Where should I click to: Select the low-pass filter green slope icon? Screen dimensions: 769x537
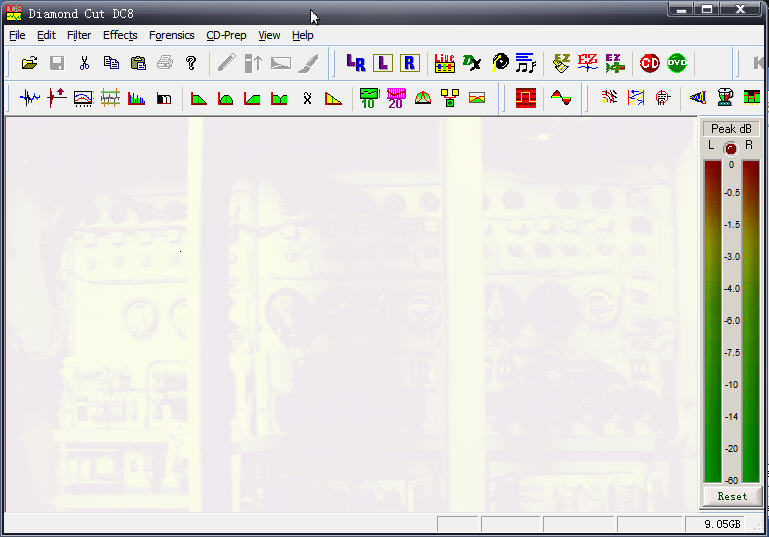pyautogui.click(x=199, y=99)
